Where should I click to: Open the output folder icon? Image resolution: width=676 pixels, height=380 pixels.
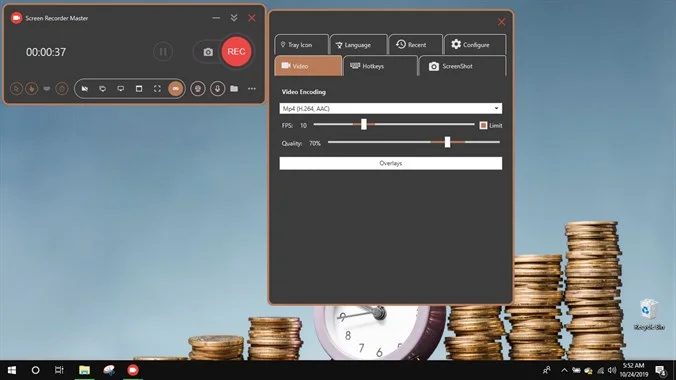[x=234, y=88]
